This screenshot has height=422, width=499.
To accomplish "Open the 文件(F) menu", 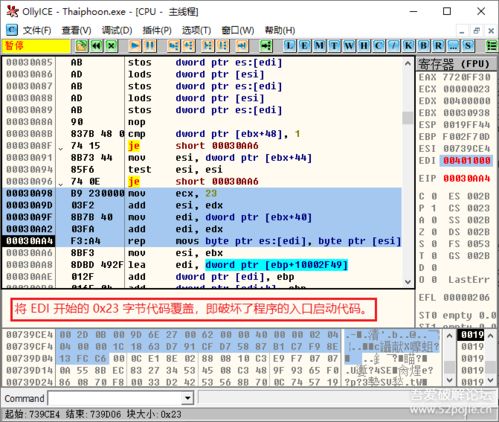I will [37, 31].
